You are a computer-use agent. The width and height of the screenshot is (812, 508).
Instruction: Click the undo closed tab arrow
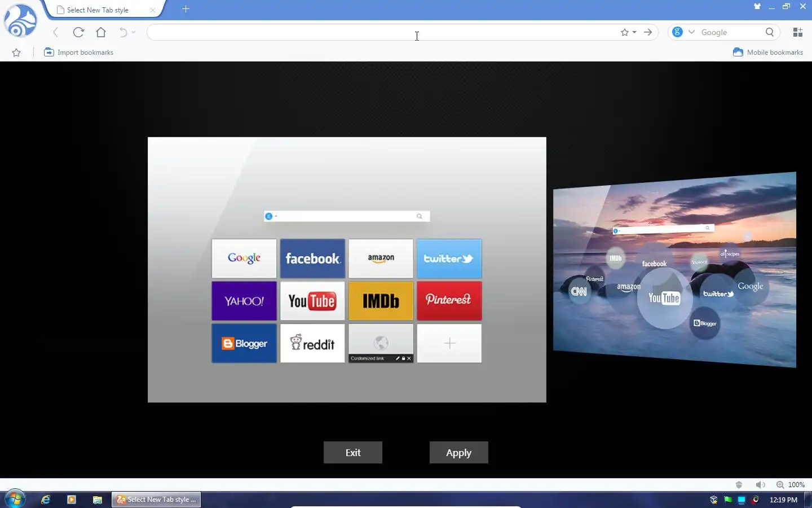click(x=123, y=32)
